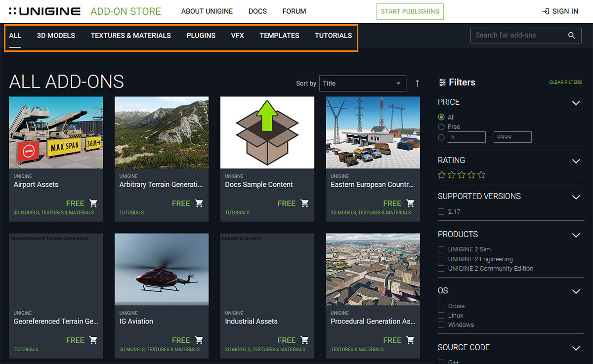Screen dimensions: 593x364
Task: Set rating to two stars
Action: tap(452, 175)
